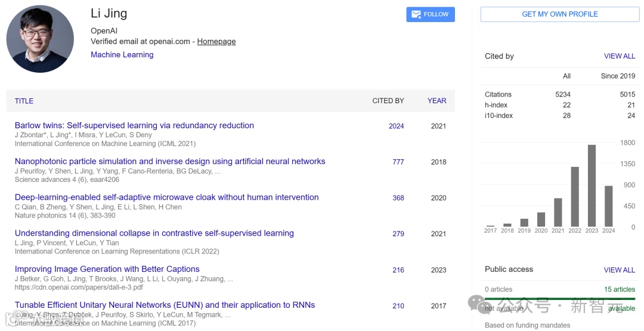
Task: View all Public access articles
Action: pos(619,270)
